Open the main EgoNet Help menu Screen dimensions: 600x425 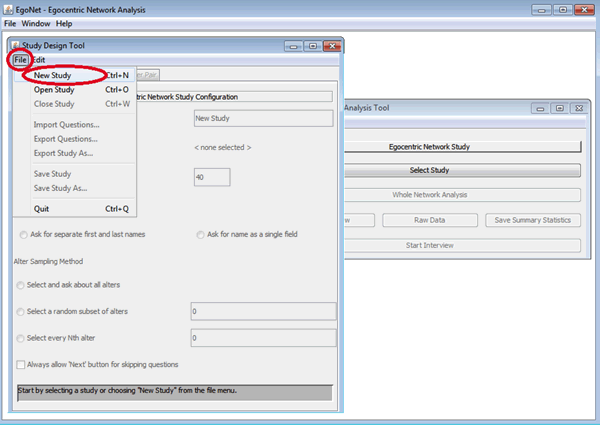point(64,24)
